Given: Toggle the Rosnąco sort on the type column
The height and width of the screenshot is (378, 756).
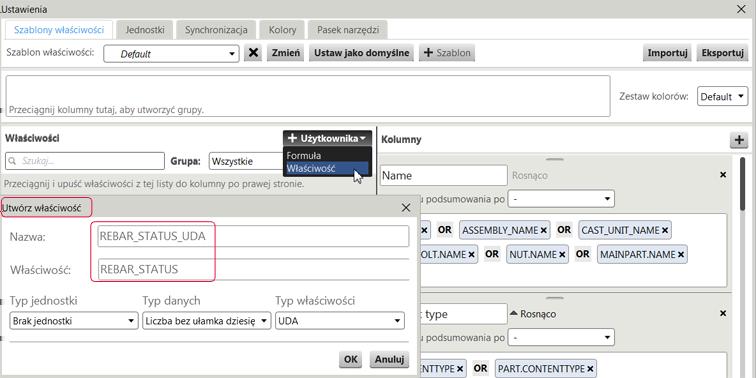Looking at the screenshot, I should click(x=533, y=314).
